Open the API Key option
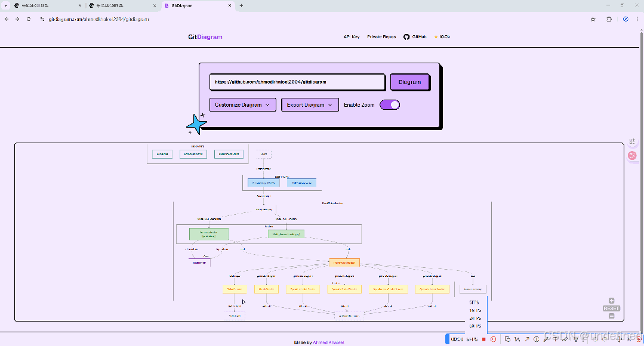This screenshot has width=644, height=346. [352, 36]
